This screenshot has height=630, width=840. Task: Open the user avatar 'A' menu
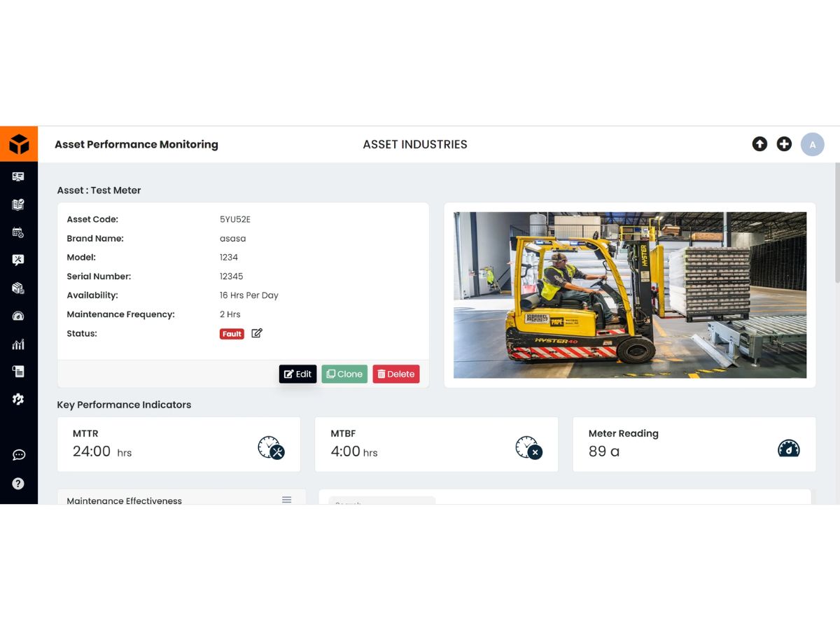pos(813,144)
